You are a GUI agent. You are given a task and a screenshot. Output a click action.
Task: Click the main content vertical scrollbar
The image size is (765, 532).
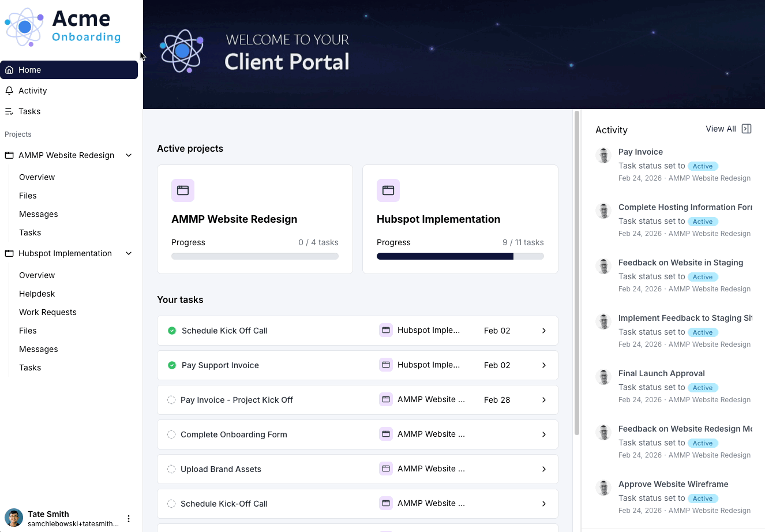pyautogui.click(x=576, y=274)
